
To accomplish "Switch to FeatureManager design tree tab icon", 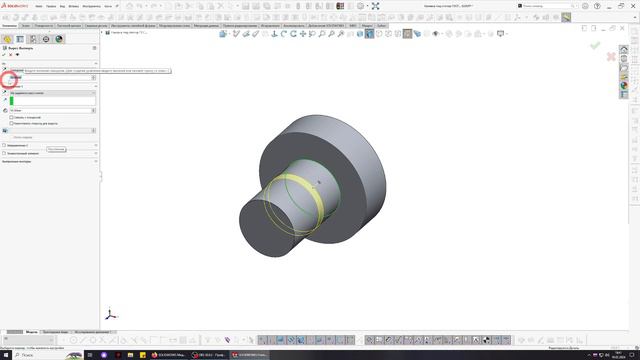I will click(x=7, y=39).
